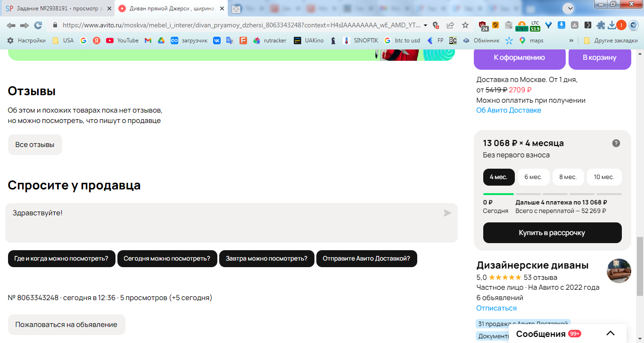Select the 6 мес. installment term
This screenshot has height=343, width=644.
(534, 177)
